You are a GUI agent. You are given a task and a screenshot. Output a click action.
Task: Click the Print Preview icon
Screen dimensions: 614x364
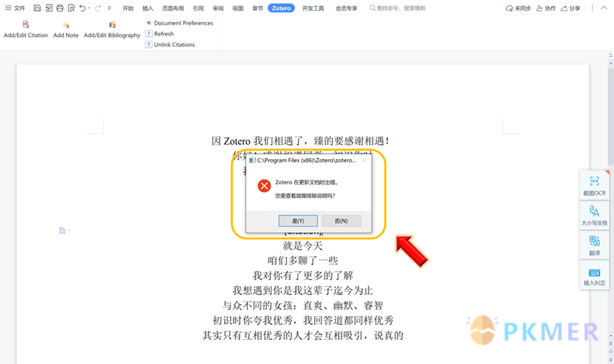click(71, 8)
